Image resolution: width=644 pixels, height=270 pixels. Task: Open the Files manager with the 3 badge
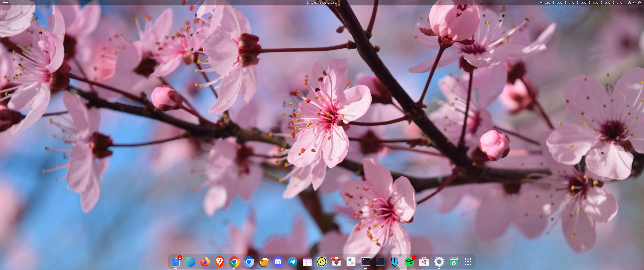coord(176,262)
